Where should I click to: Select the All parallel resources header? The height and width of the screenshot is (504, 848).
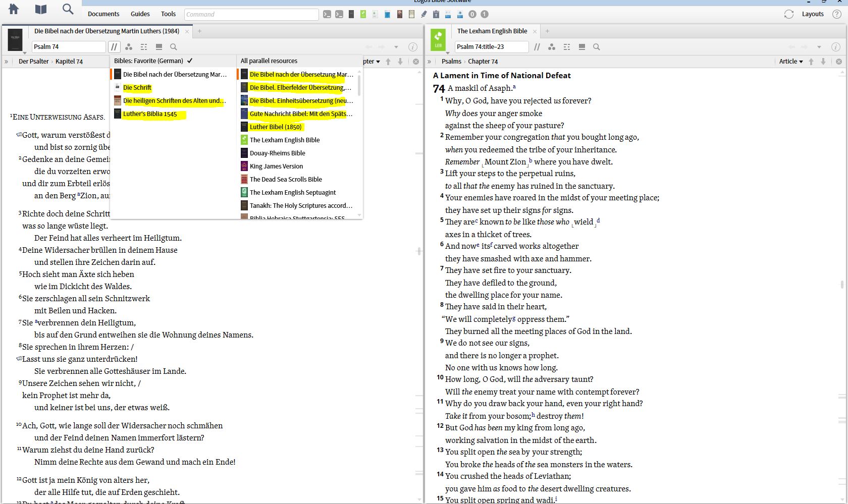point(269,61)
